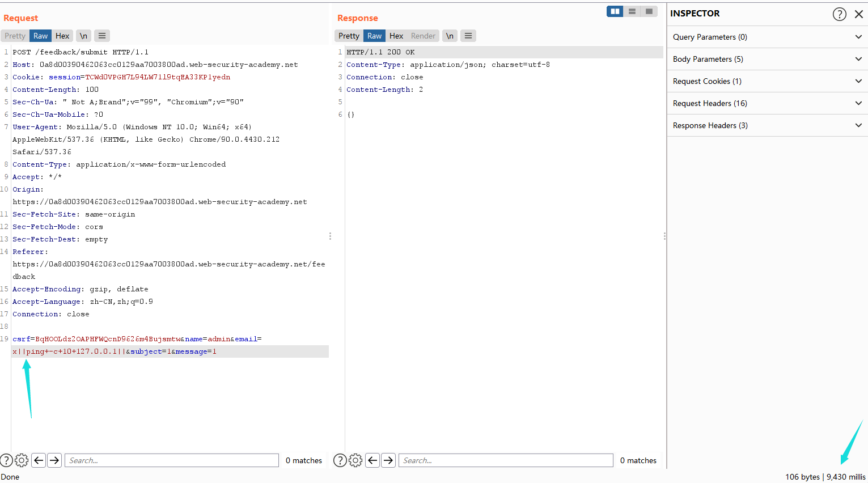Select the Response Raw tab
The image size is (868, 483).
(374, 36)
